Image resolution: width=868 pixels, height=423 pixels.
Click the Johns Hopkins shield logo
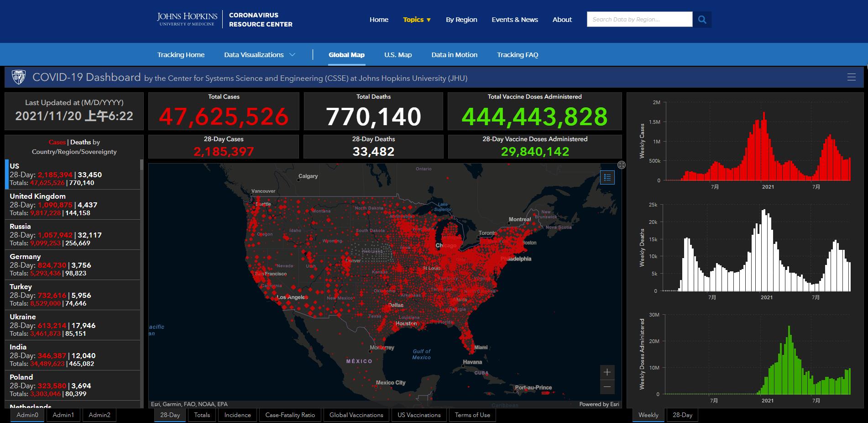coord(19,77)
